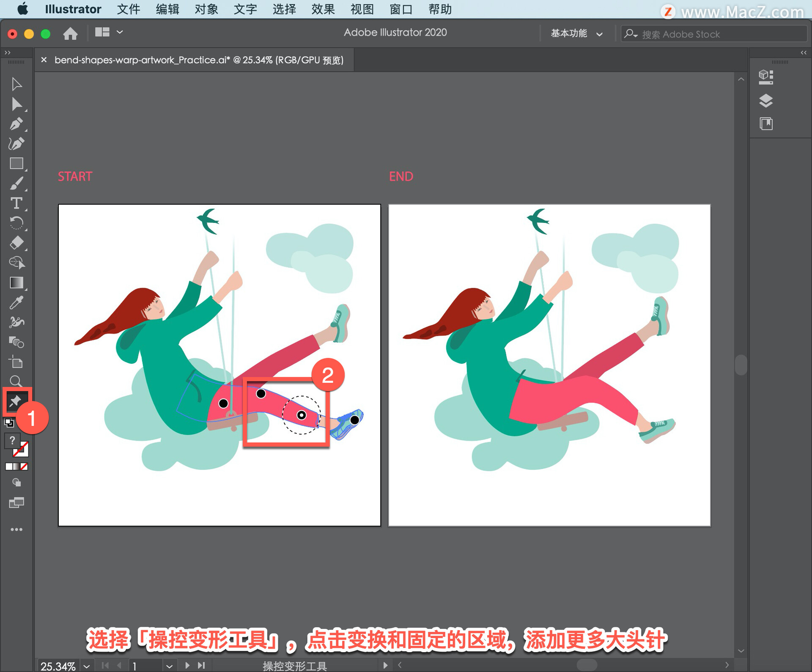Go to last artboard button
This screenshot has width=812, height=672.
point(201,665)
